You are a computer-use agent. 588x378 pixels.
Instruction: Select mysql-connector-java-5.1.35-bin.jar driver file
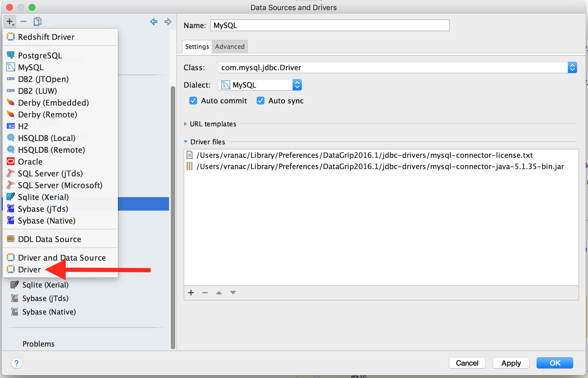coord(381,166)
